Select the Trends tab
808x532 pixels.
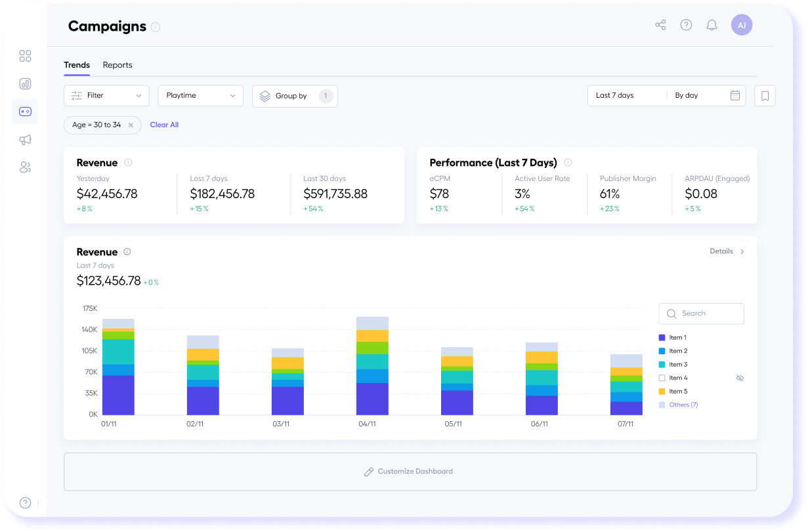pyautogui.click(x=77, y=65)
